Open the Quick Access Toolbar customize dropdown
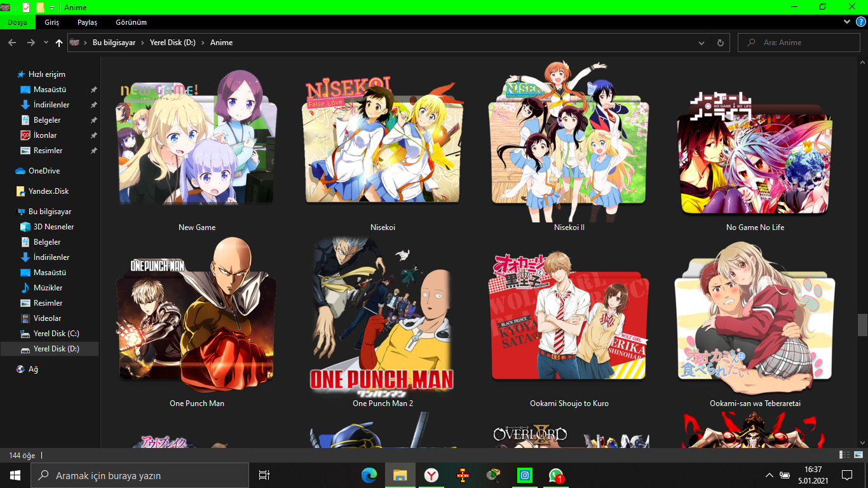The image size is (868, 488). pyautogui.click(x=51, y=8)
